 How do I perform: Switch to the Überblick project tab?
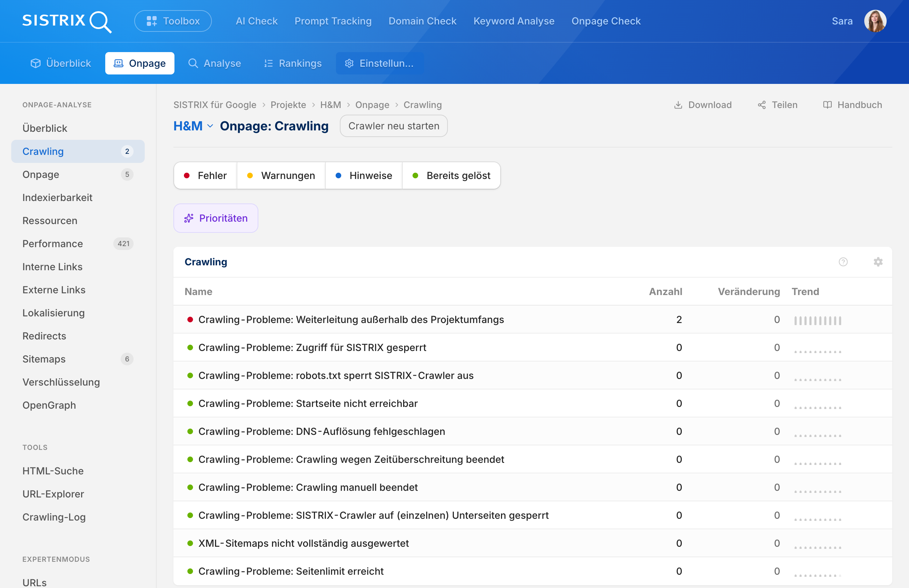coord(61,63)
